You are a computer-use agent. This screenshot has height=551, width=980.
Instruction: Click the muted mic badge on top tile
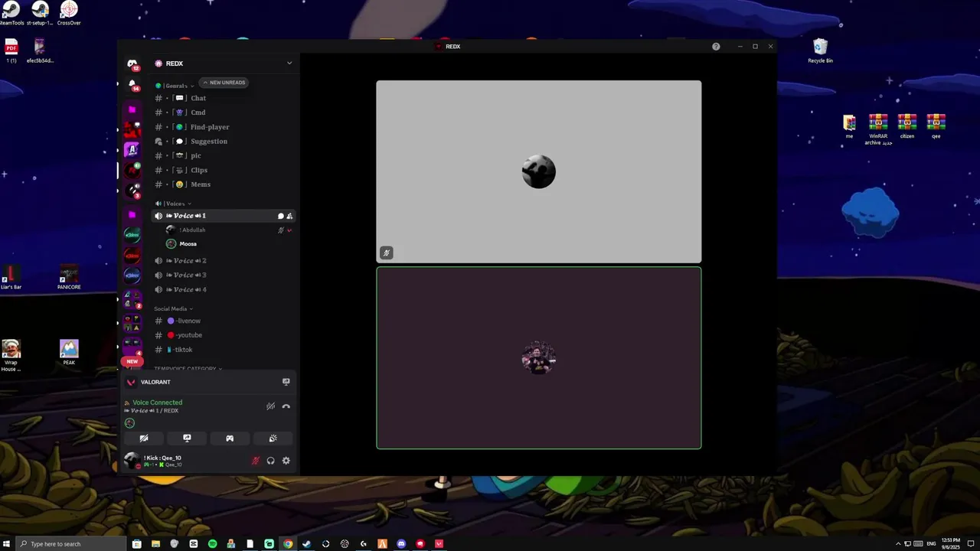pos(387,253)
